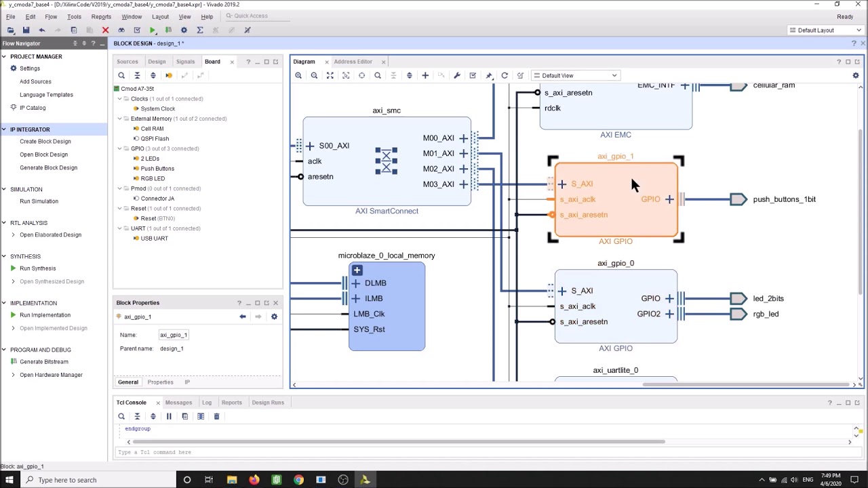868x488 pixels.
Task: Expand microblaze_0_local_memory hierarchy block
Action: click(357, 270)
